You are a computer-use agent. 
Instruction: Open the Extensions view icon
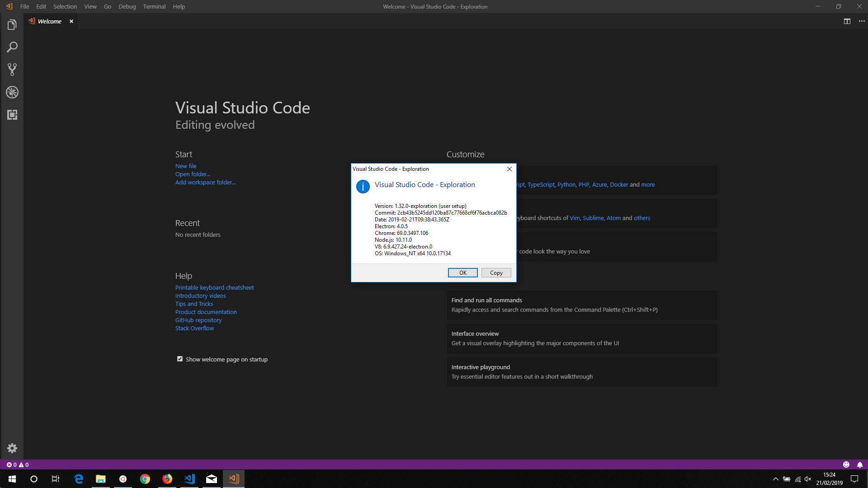pyautogui.click(x=12, y=115)
